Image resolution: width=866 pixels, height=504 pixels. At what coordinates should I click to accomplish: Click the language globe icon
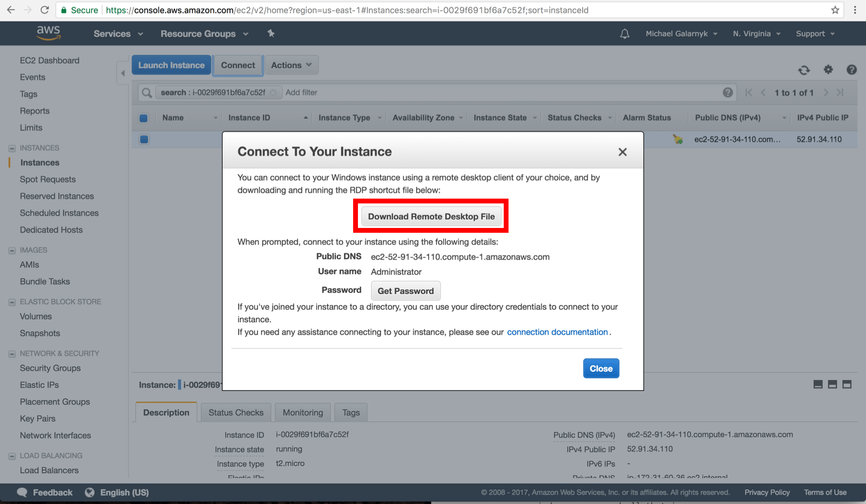tap(89, 492)
